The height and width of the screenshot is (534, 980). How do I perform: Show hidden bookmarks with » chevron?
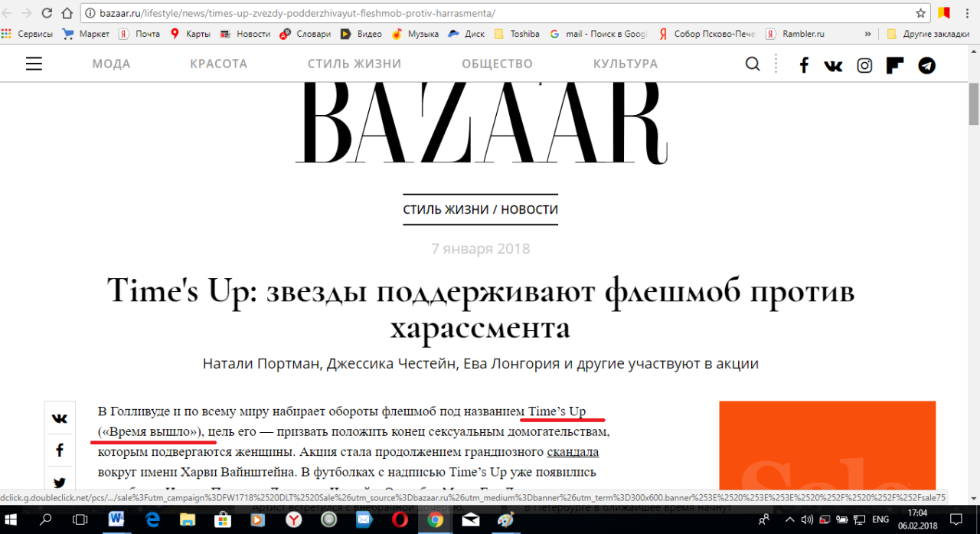point(867,34)
